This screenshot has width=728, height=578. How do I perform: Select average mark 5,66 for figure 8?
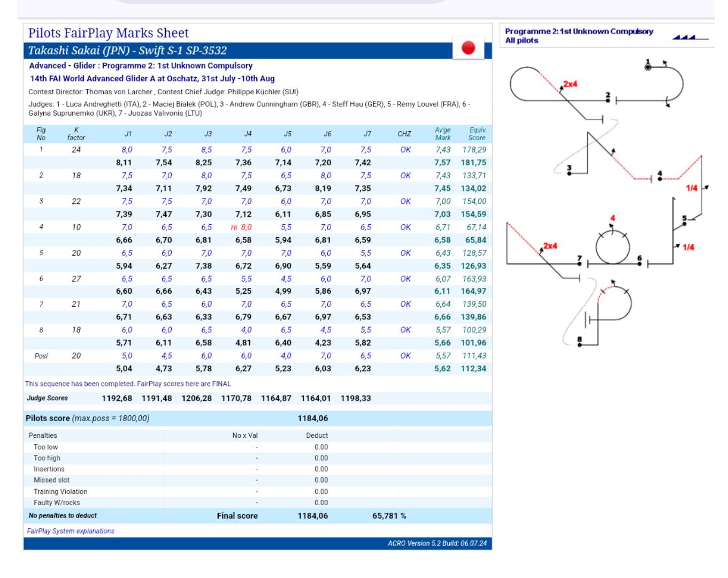(442, 343)
